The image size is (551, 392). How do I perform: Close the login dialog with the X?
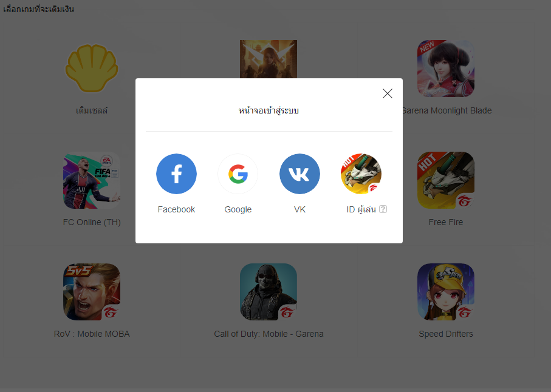(x=387, y=93)
